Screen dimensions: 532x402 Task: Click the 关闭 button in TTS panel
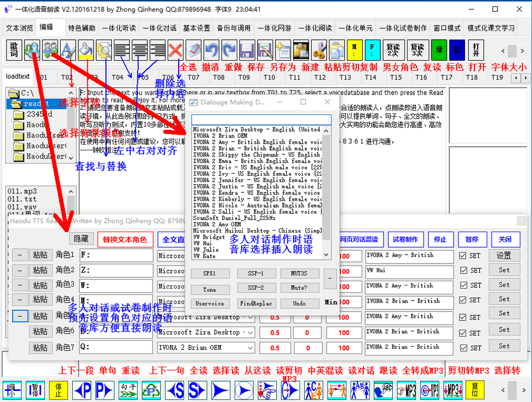click(505, 240)
